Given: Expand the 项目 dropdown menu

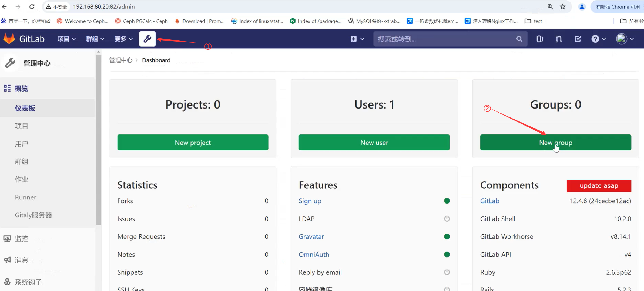Looking at the screenshot, I should point(66,39).
